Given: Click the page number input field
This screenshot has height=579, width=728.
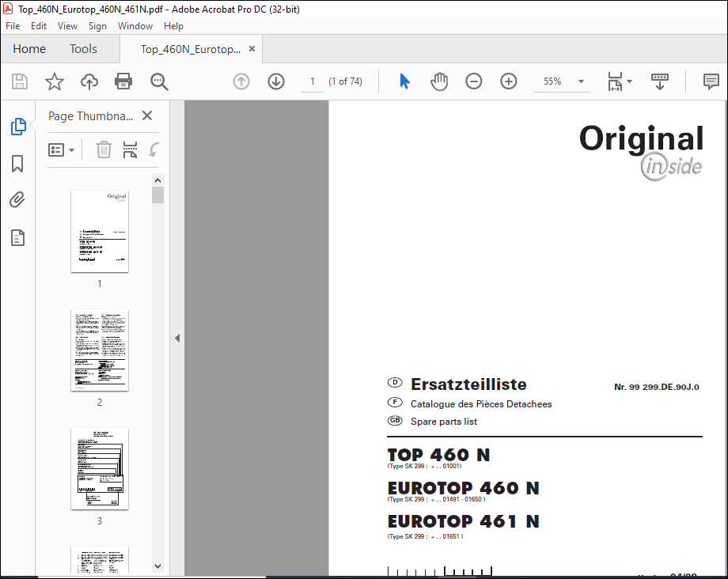Looking at the screenshot, I should point(313,81).
